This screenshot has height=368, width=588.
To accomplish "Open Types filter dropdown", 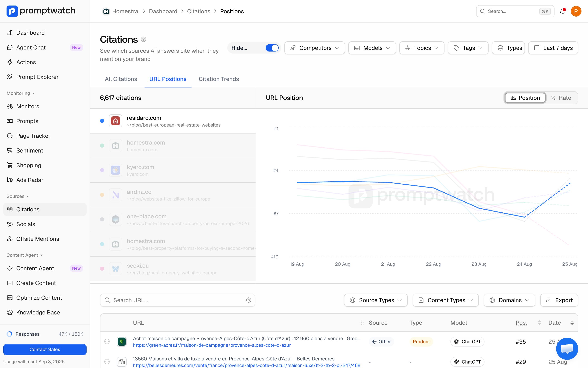I will (508, 48).
